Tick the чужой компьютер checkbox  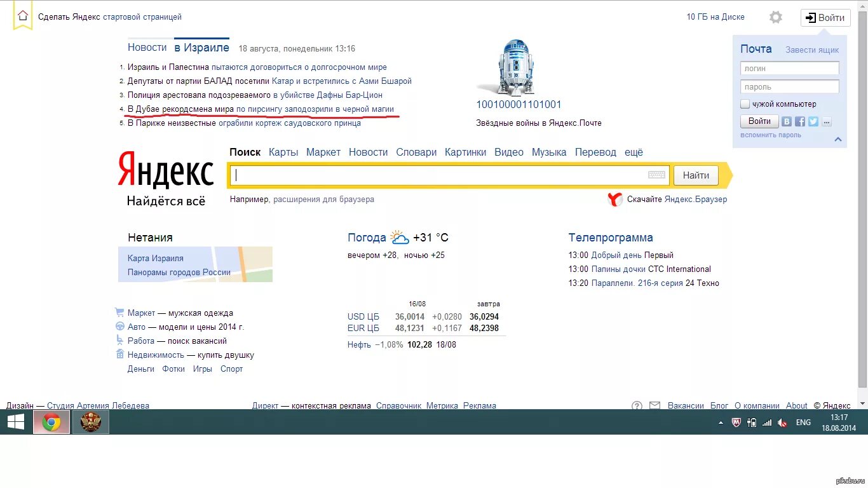(x=745, y=104)
